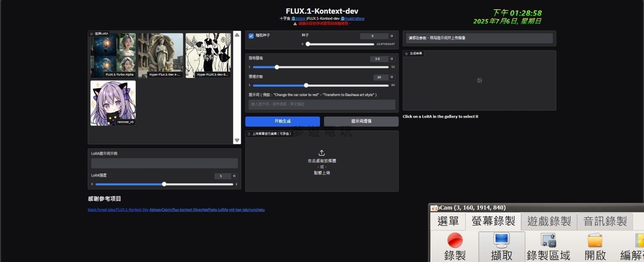This screenshot has width=644, height=262.
Task: Reset the LoRA strength (LoRA强度) value icon
Action: [234, 176]
